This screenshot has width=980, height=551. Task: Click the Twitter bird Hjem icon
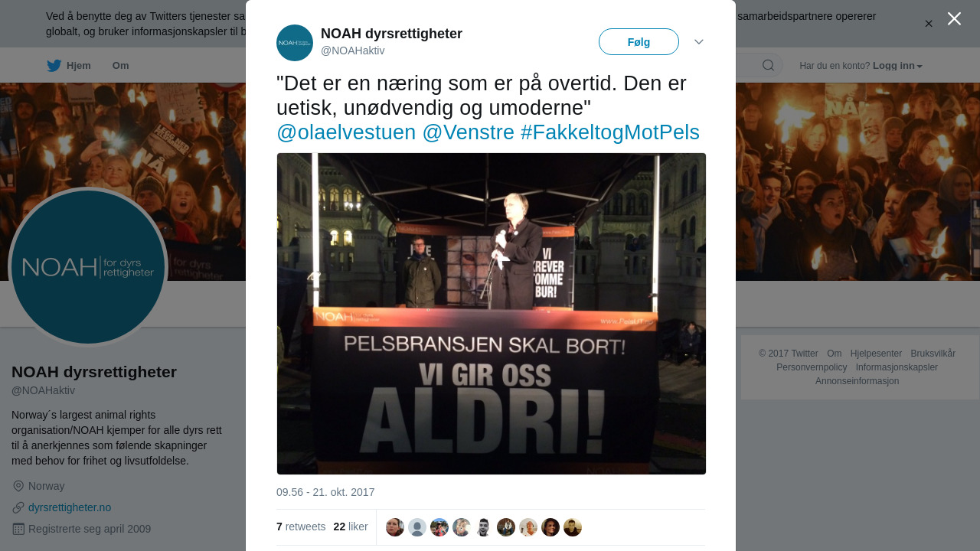pos(54,66)
